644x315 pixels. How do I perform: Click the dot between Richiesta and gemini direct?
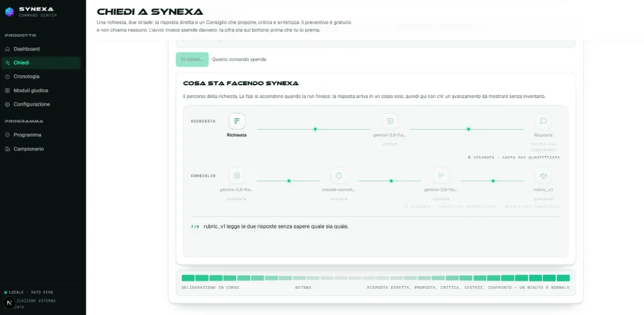[x=315, y=129]
